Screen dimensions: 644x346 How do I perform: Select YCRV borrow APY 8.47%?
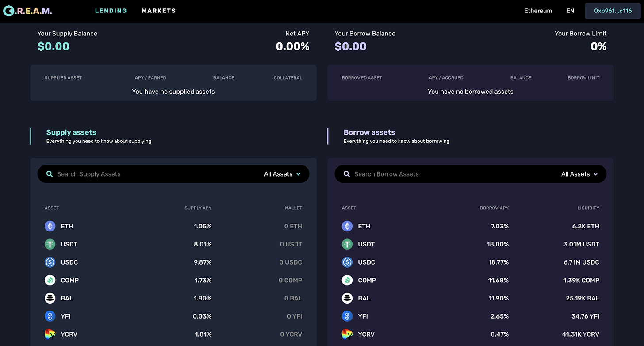click(500, 334)
